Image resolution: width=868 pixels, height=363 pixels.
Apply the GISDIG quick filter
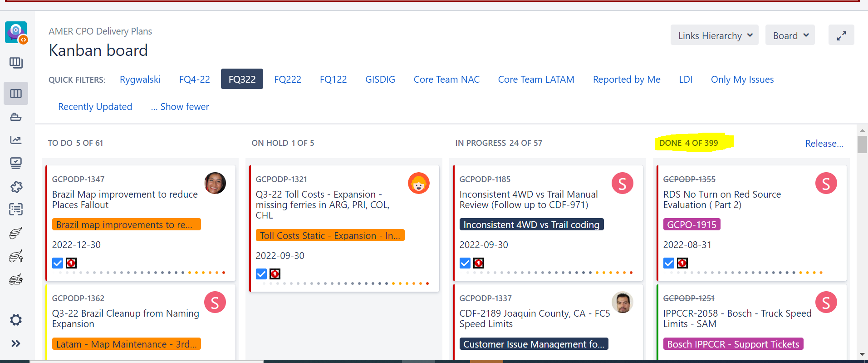[x=380, y=80]
